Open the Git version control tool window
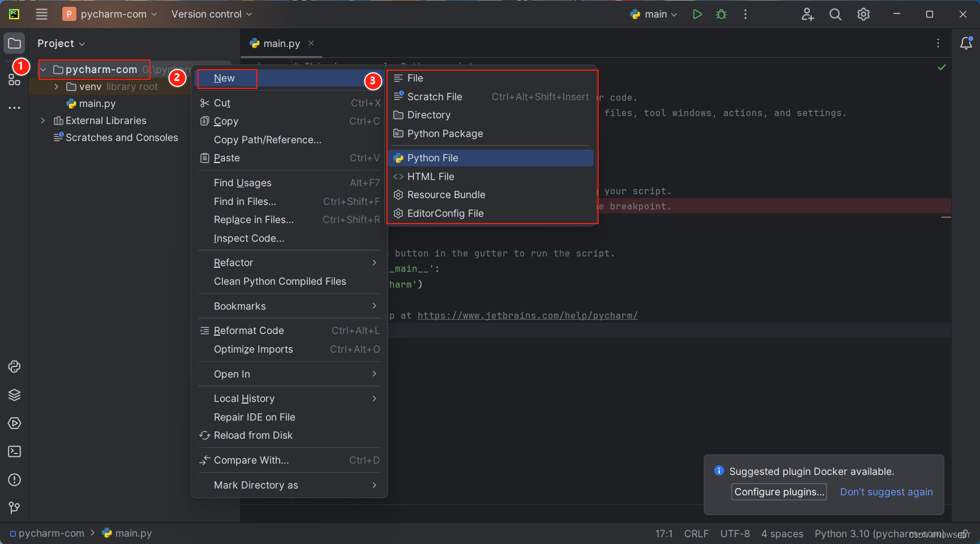Screen dimensions: 980x544 point(14,508)
